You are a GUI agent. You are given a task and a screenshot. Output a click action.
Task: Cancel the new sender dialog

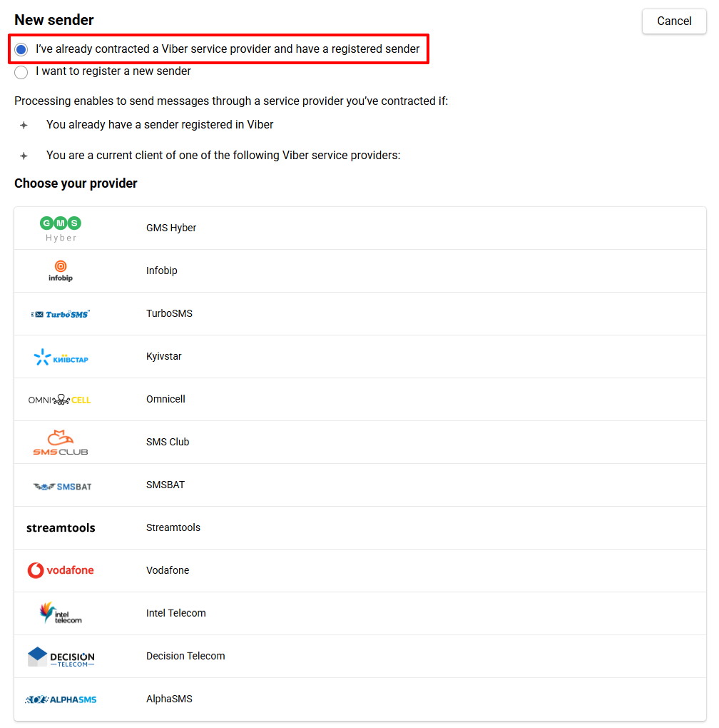pyautogui.click(x=674, y=21)
